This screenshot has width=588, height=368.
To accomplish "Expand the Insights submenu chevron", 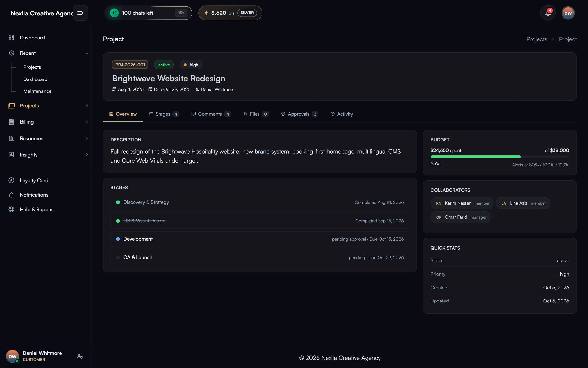I will pos(87,155).
